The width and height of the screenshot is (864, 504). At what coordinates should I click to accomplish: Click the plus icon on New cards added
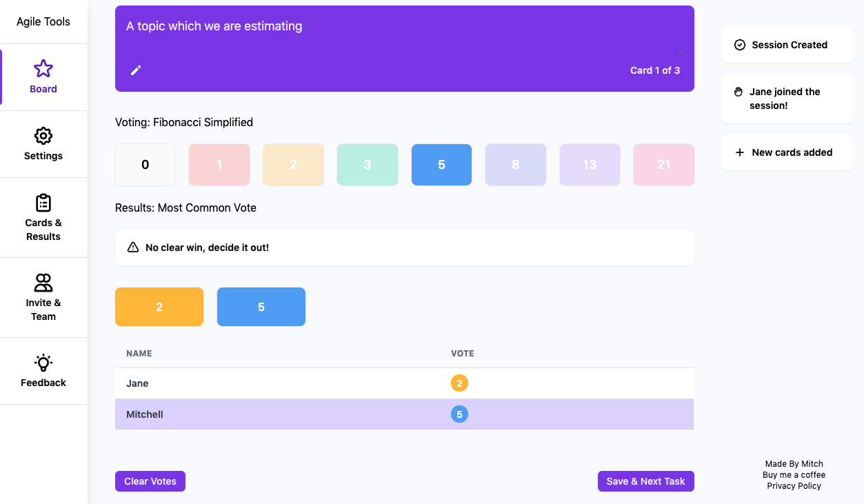coord(739,152)
